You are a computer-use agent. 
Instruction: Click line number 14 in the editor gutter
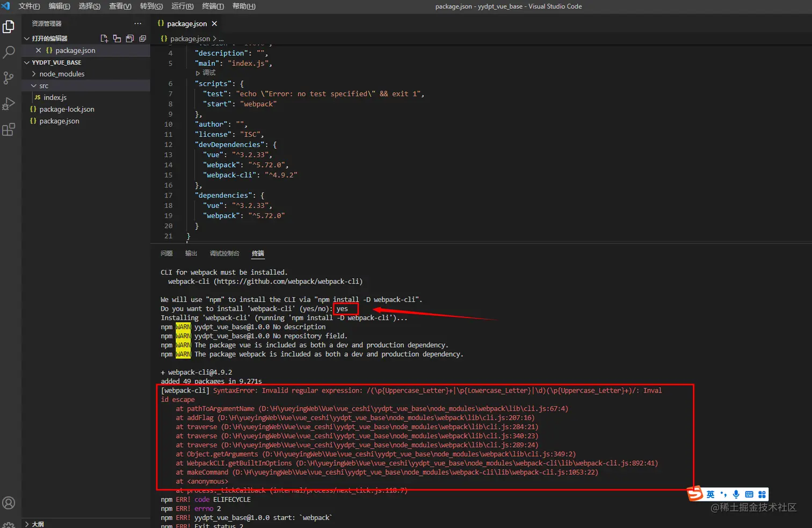(169, 165)
